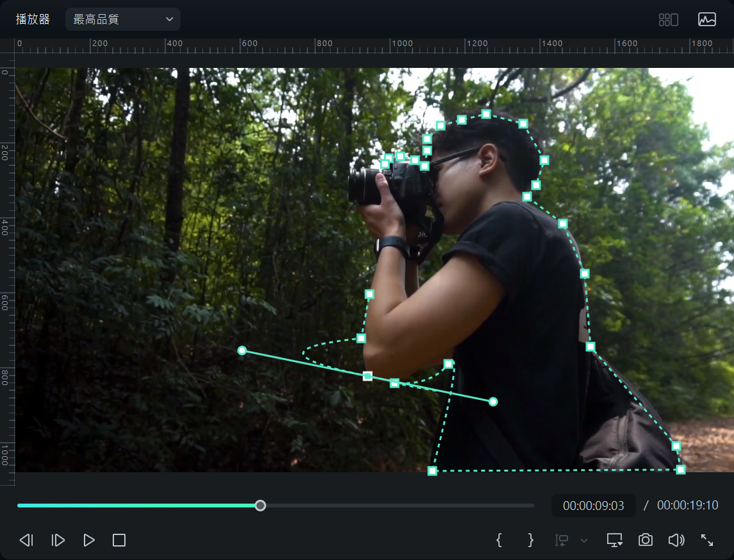Select the mask point at the bottom-right corner
The width and height of the screenshot is (734, 560).
coord(681,470)
